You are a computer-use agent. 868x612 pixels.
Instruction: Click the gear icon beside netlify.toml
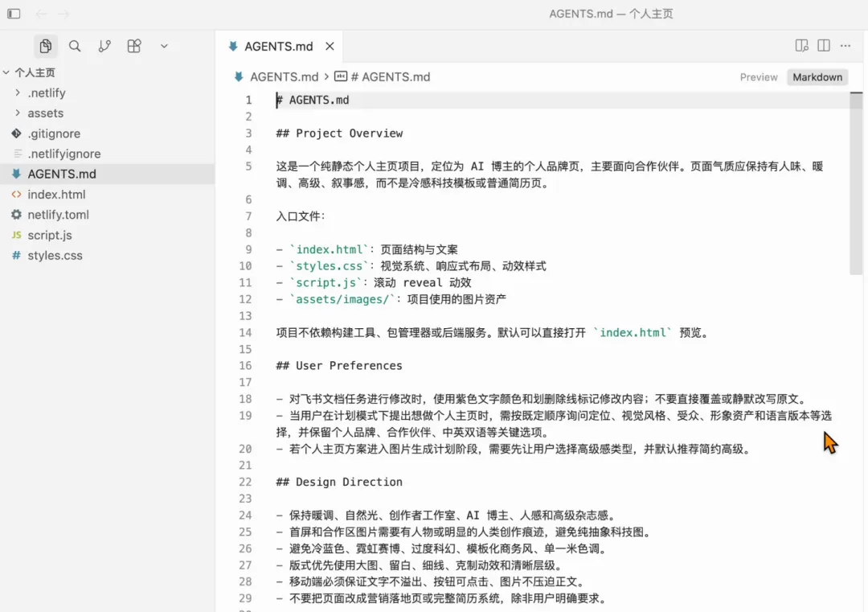(17, 215)
